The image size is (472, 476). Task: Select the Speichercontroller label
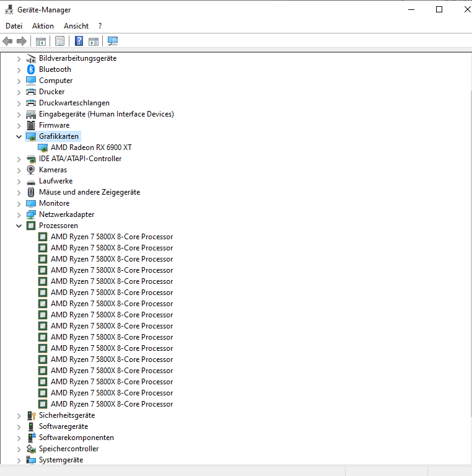pyautogui.click(x=69, y=449)
